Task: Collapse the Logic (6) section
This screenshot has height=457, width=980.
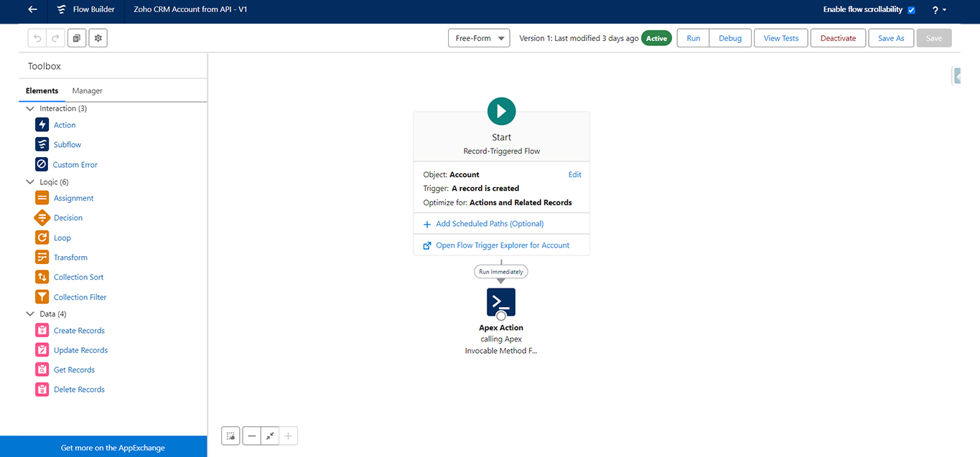Action: coord(30,182)
